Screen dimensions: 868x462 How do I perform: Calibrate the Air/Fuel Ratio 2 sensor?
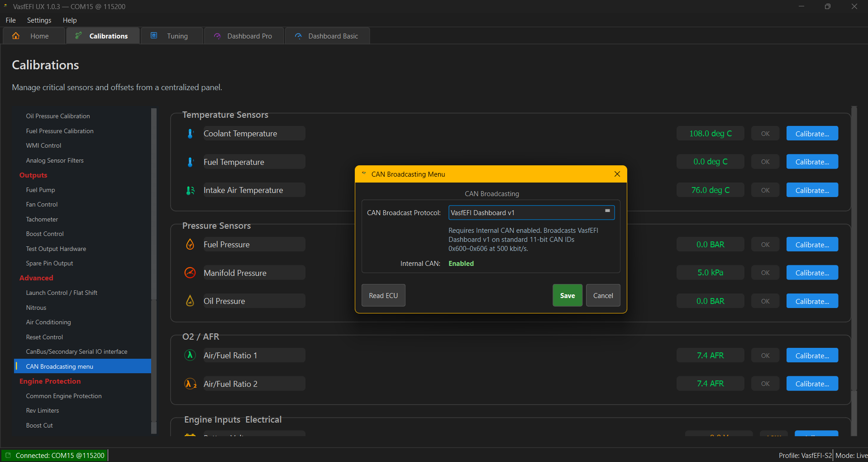812,384
